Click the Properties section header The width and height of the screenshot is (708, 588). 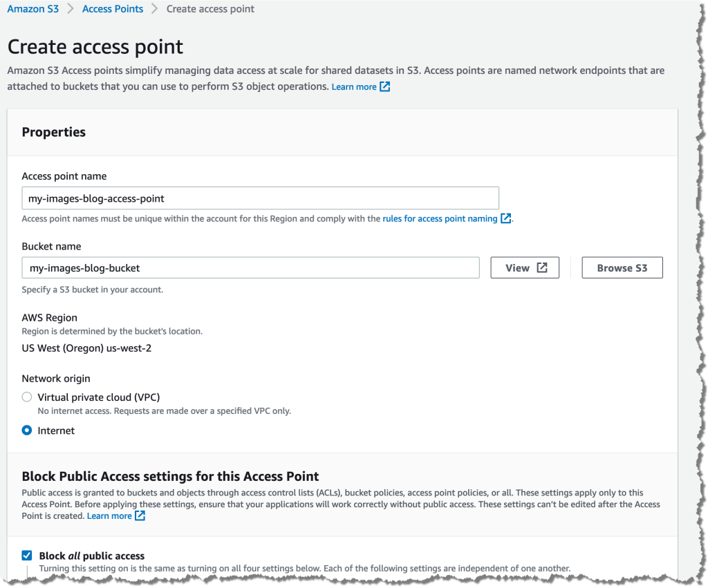54,132
